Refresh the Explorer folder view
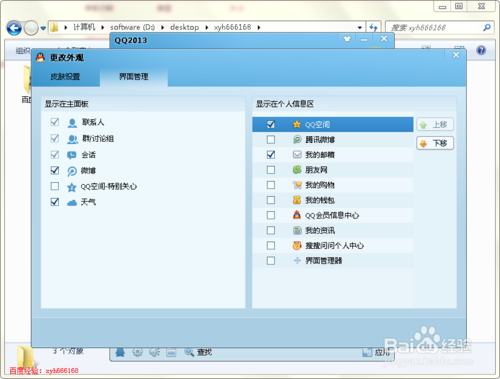 click(373, 28)
